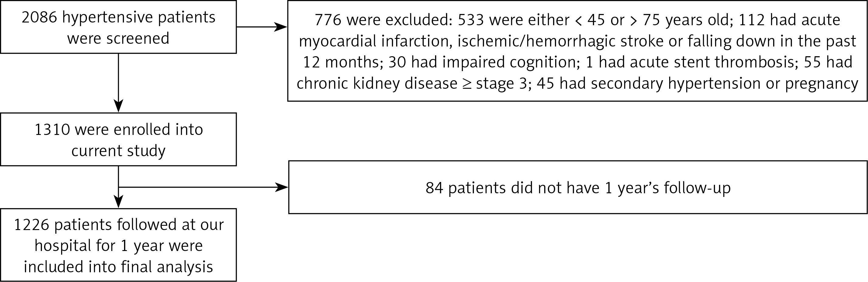The width and height of the screenshot is (868, 282).
Task: Click the words "current study"
Action: pyautogui.click(x=118, y=151)
